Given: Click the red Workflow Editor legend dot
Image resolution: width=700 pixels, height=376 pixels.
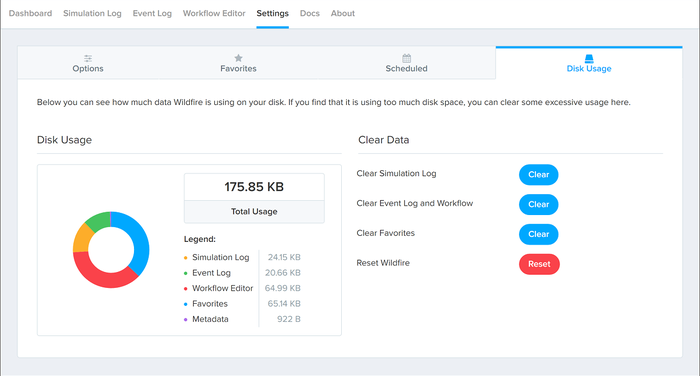Looking at the screenshot, I should 186,288.
